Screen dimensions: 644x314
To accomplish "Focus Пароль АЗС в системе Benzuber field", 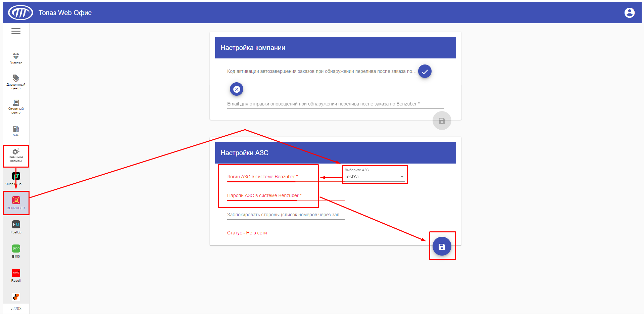I will (x=286, y=195).
